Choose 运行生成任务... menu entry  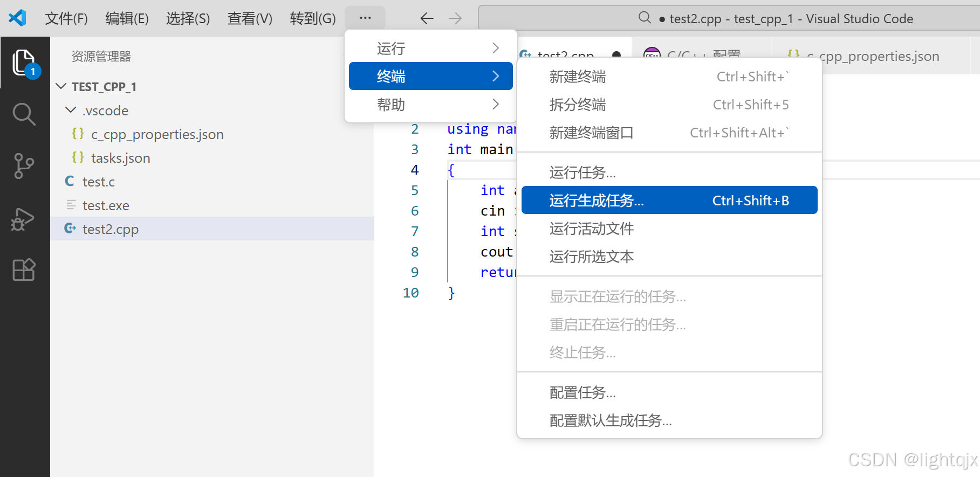tap(669, 200)
